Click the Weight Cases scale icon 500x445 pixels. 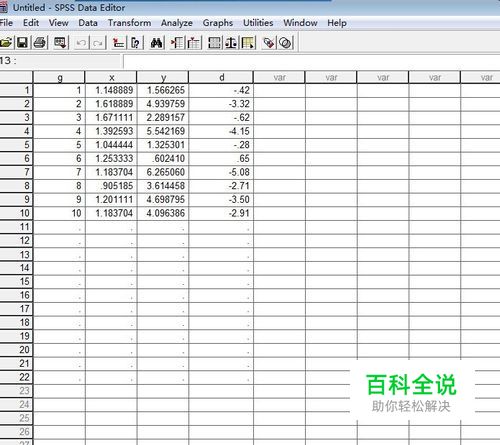tap(231, 43)
